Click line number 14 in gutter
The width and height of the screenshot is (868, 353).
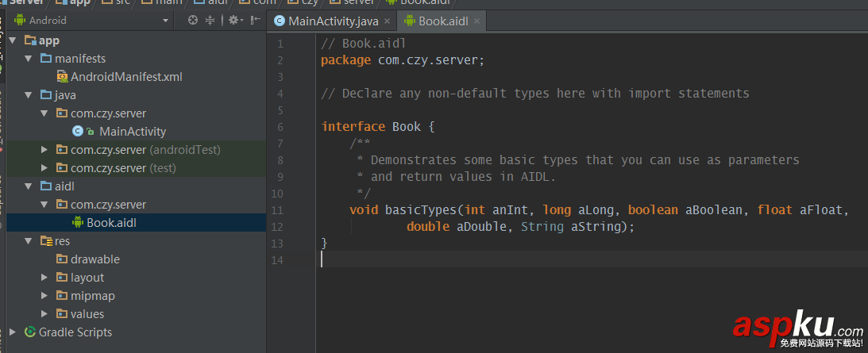(276, 260)
